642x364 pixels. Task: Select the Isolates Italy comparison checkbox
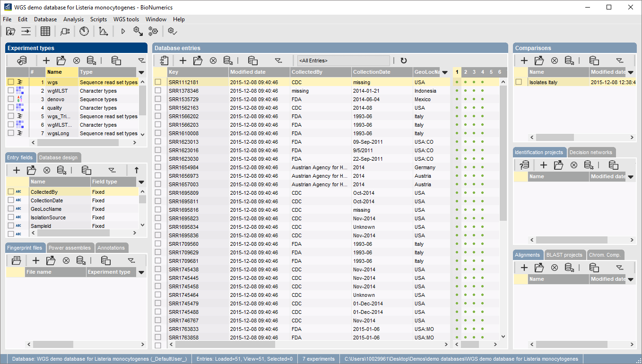pos(519,82)
